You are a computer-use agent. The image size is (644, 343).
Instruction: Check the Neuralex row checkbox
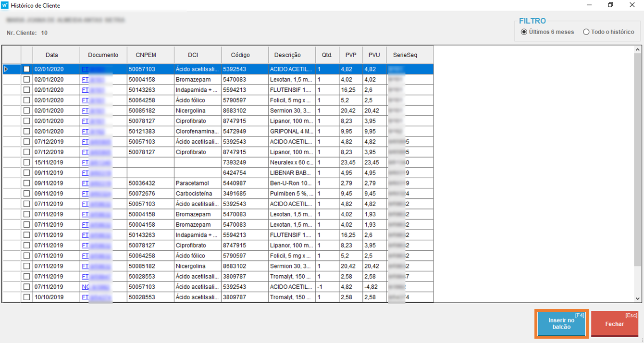[27, 162]
